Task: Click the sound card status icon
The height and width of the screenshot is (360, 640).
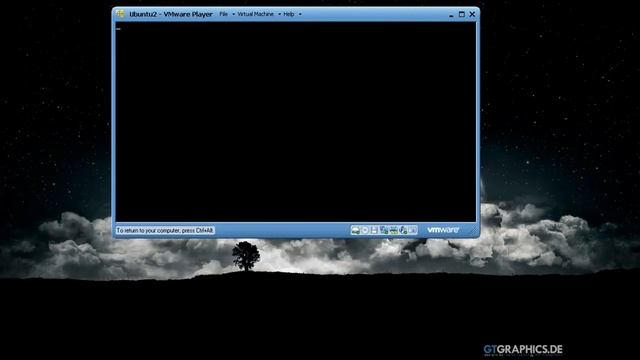Action: point(403,230)
